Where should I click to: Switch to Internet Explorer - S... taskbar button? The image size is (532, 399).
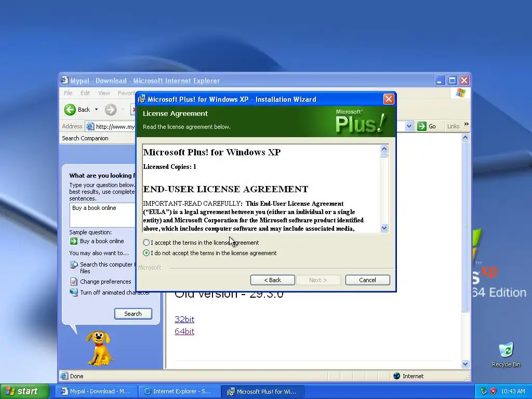coord(179,391)
